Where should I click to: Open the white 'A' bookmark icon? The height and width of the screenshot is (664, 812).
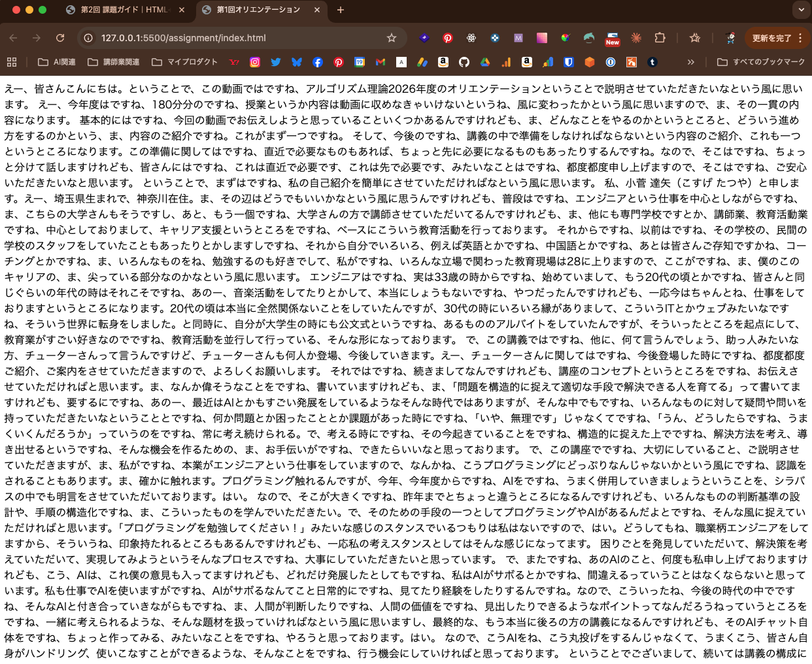[x=401, y=62]
